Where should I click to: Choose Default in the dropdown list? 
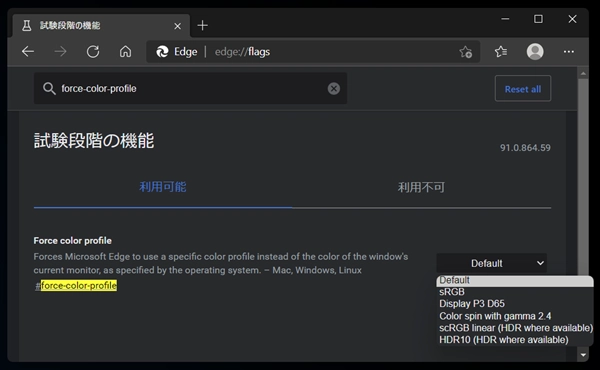coord(515,280)
